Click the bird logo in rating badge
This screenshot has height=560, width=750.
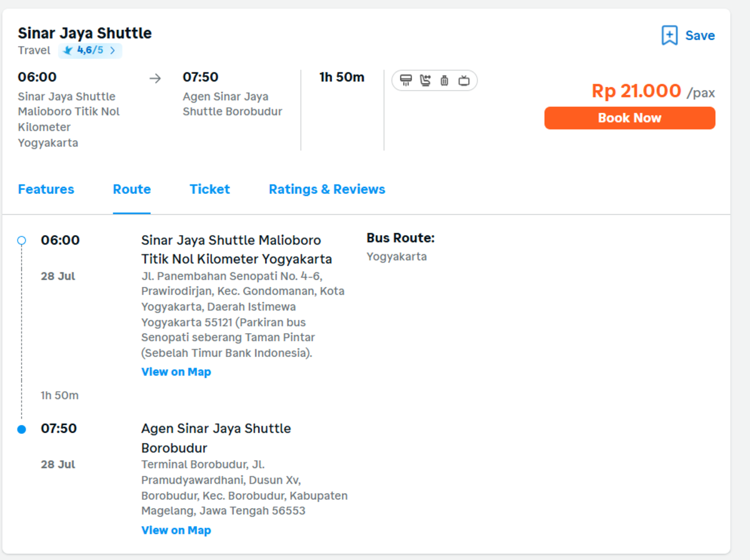click(68, 51)
